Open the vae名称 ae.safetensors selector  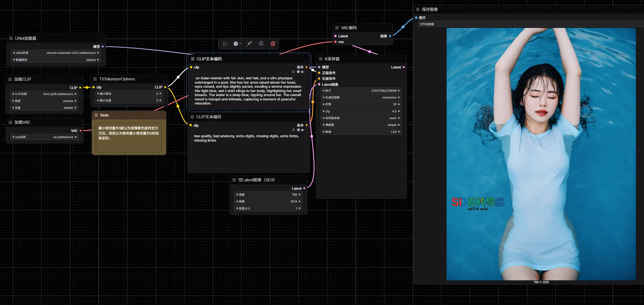(x=44, y=137)
